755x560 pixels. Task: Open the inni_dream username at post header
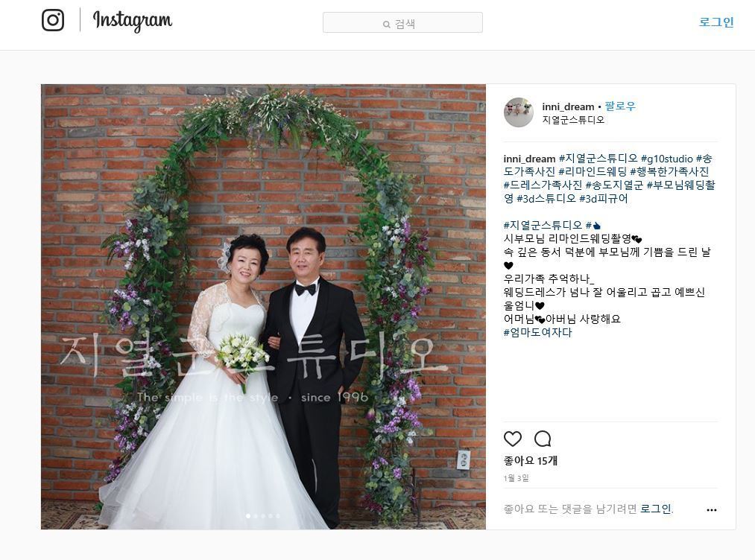(568, 106)
